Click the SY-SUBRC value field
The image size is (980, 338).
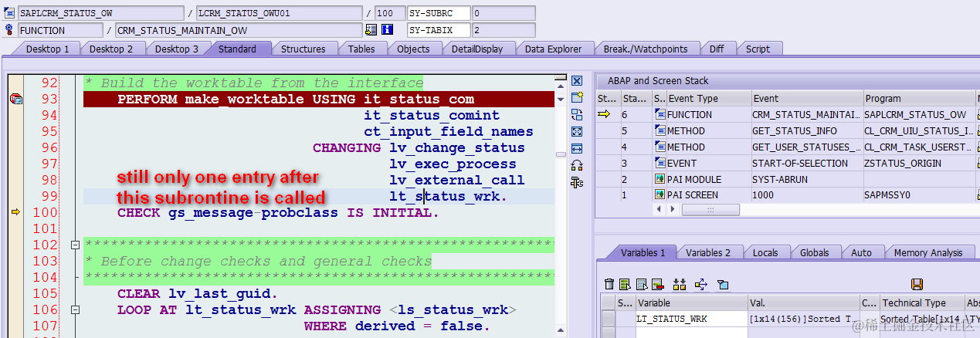tap(503, 13)
